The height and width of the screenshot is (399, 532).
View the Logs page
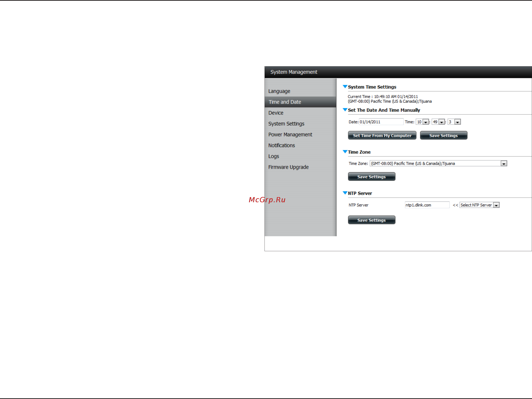[x=273, y=156]
